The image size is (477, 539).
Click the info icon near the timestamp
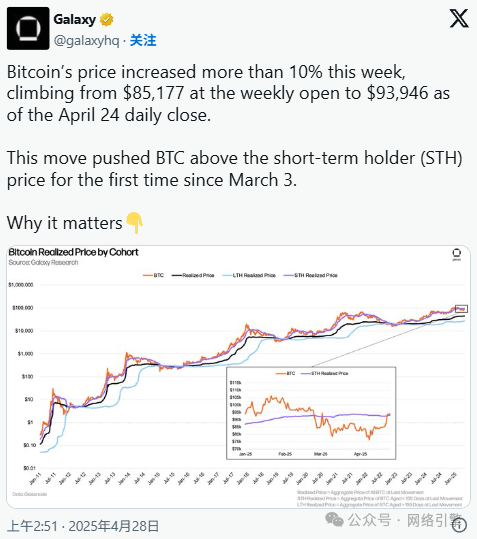click(x=459, y=525)
